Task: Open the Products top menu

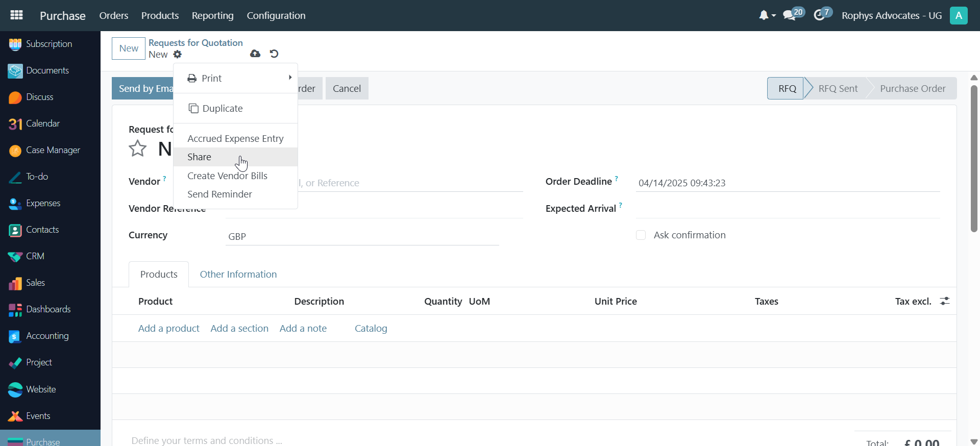Action: point(160,15)
